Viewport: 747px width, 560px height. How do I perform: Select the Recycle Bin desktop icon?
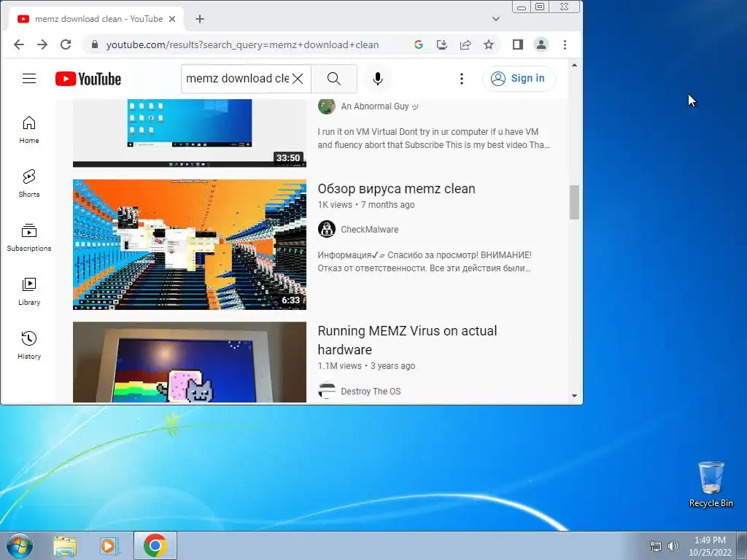click(711, 484)
